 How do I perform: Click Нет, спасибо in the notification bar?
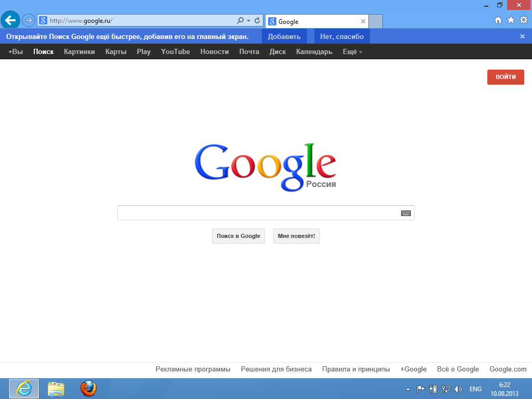click(342, 36)
